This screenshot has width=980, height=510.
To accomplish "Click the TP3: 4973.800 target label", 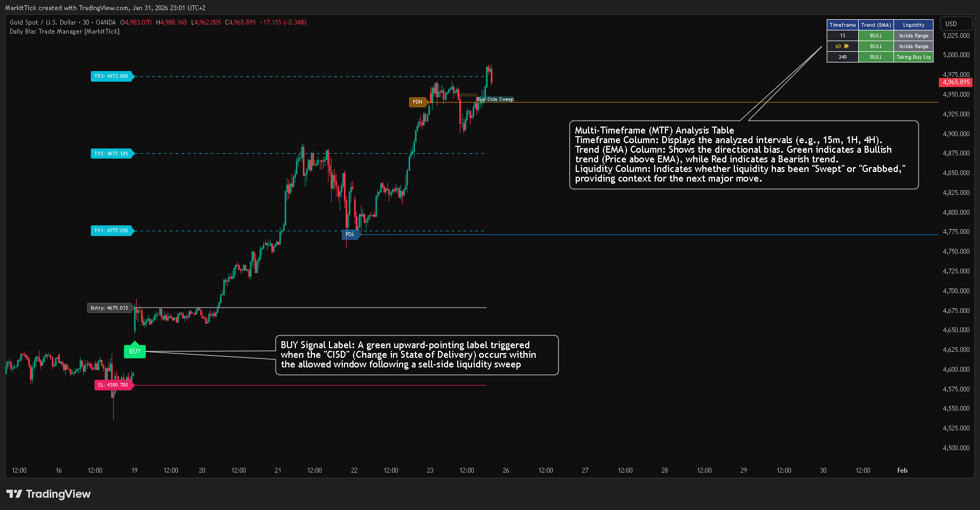I will [x=112, y=76].
